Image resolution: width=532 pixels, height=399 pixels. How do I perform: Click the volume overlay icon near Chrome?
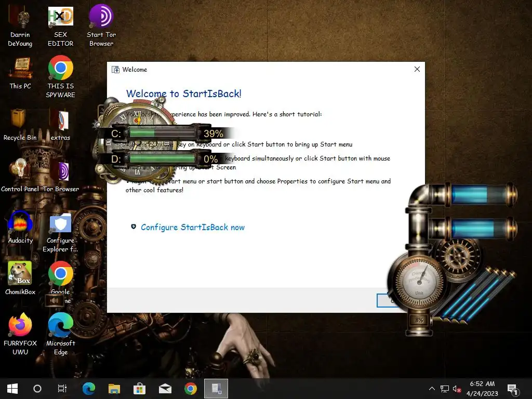(54, 301)
